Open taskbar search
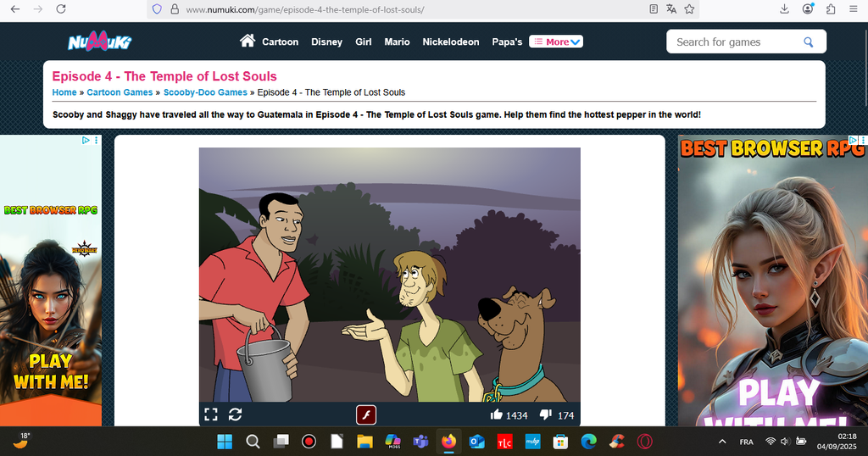868x456 pixels. coord(253,442)
